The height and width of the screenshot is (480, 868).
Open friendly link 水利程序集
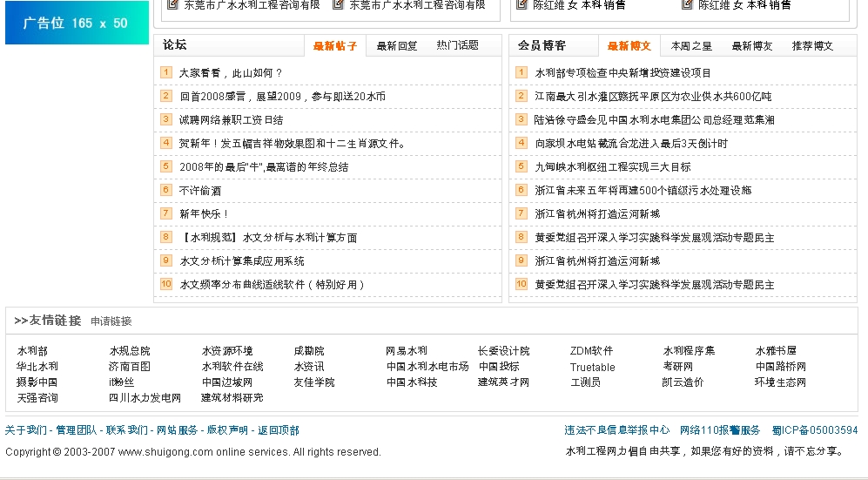tap(689, 351)
